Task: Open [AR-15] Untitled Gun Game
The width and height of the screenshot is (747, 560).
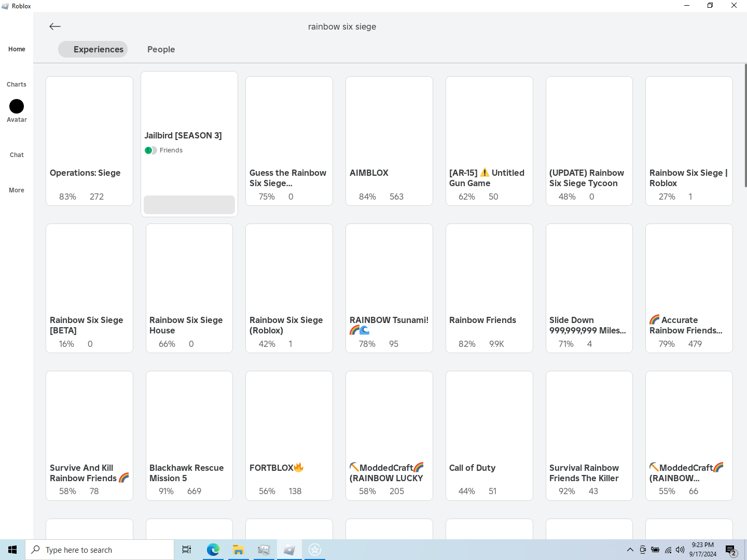Action: point(489,141)
